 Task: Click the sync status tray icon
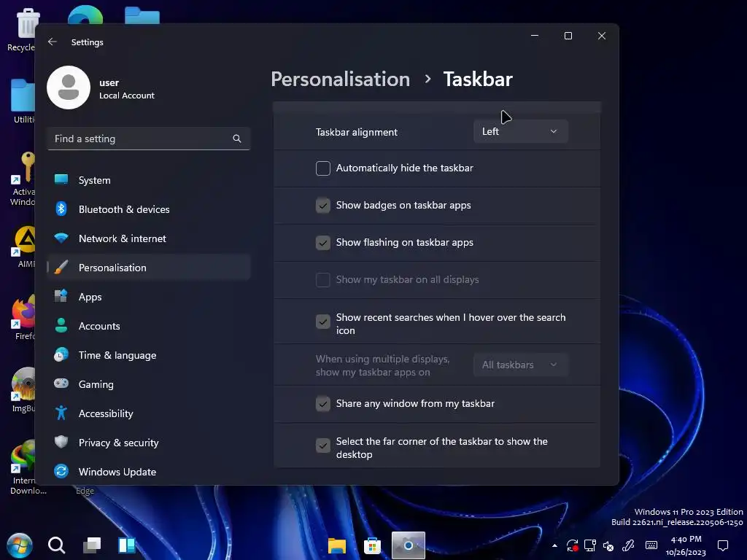pos(572,545)
